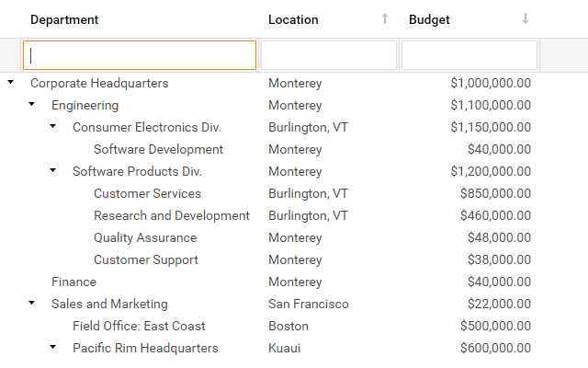This screenshot has height=368, width=588.
Task: Sort by the Department column header
Action: point(64,19)
